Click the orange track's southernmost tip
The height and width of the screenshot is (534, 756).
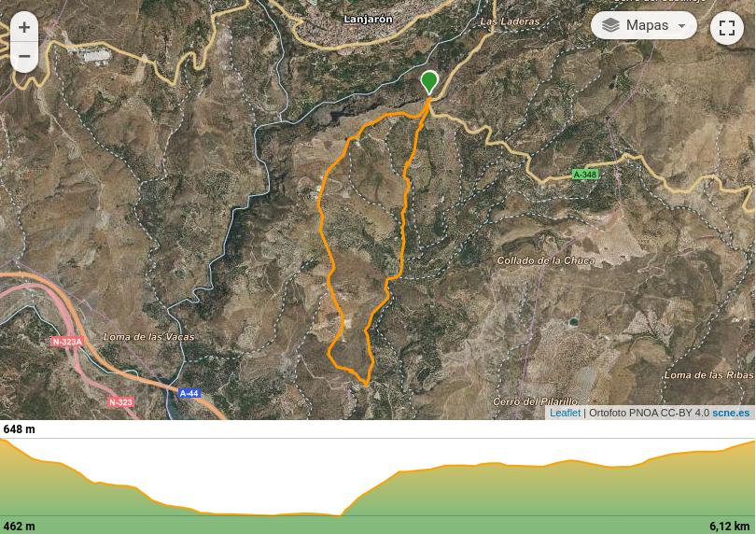[x=367, y=385]
